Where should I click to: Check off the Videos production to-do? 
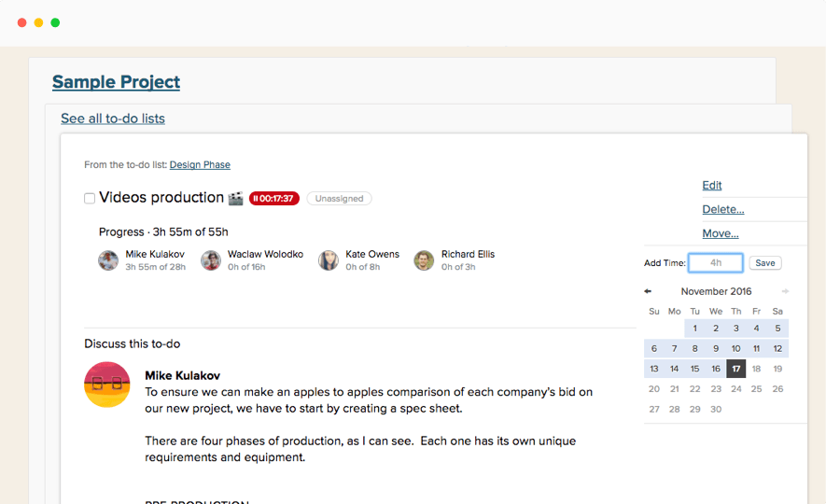click(90, 198)
